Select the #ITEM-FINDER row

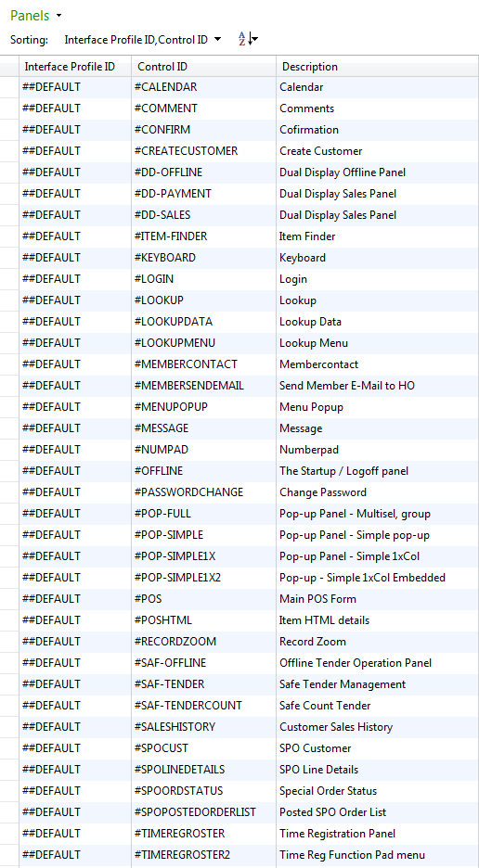pyautogui.click(x=249, y=236)
